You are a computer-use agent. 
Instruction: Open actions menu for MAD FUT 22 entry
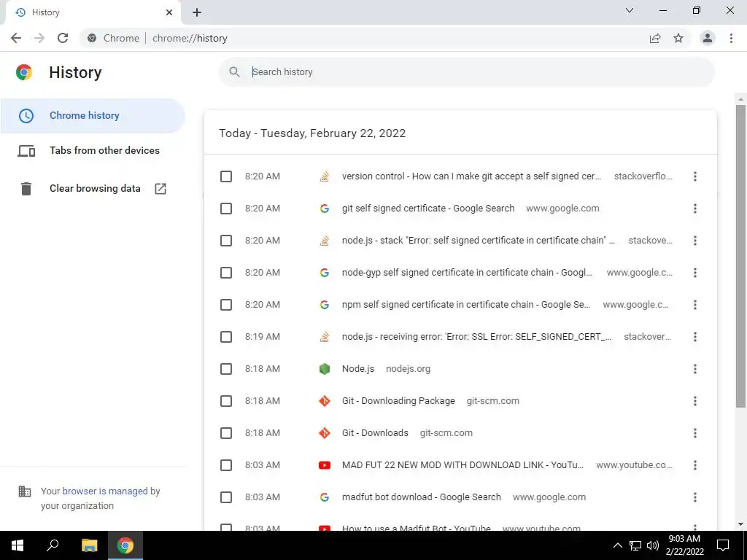click(x=695, y=465)
